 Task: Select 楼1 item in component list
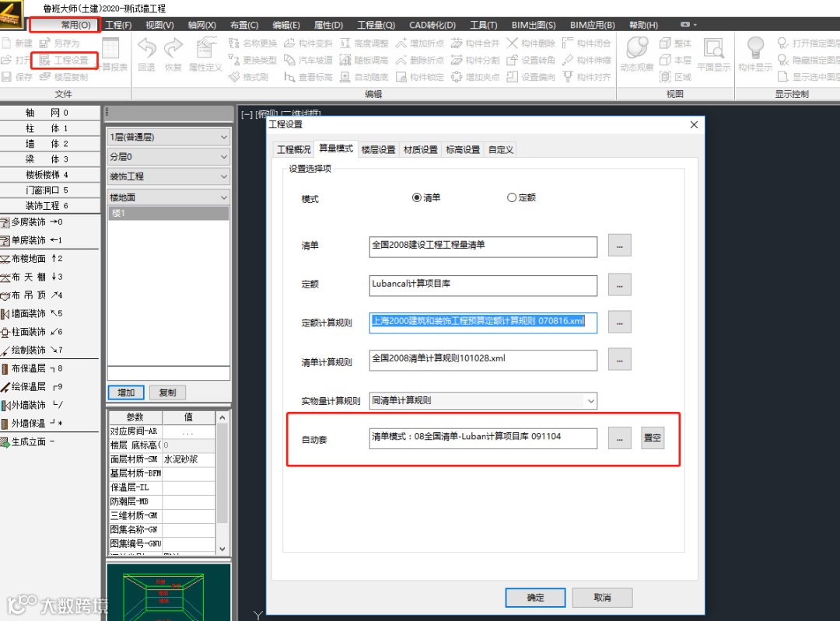click(x=169, y=213)
